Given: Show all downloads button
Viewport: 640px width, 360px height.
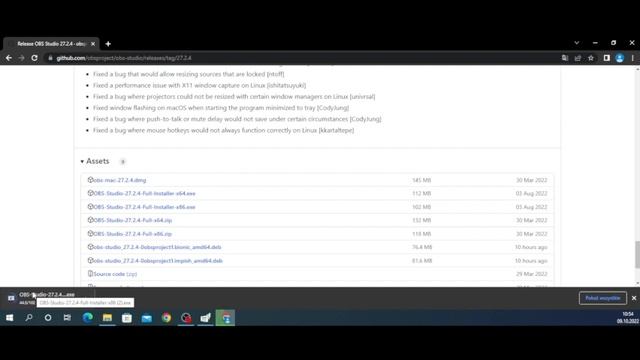Looking at the screenshot, I should pyautogui.click(x=602, y=298).
